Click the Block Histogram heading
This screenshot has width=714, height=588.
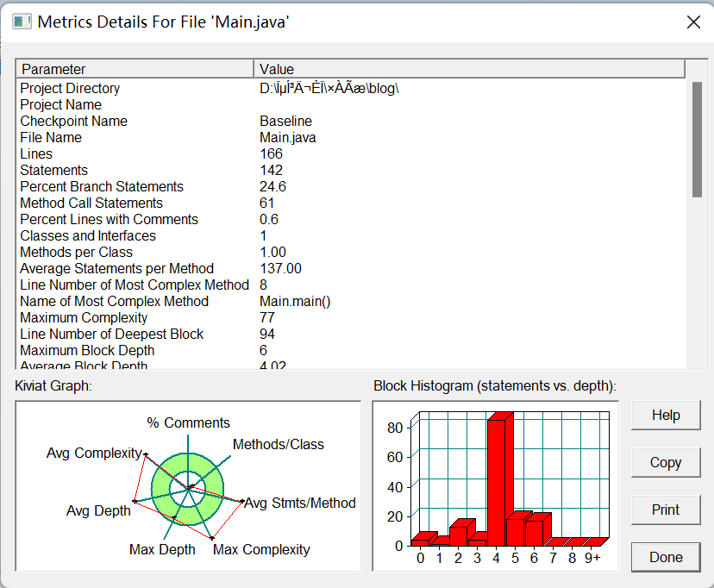[495, 386]
